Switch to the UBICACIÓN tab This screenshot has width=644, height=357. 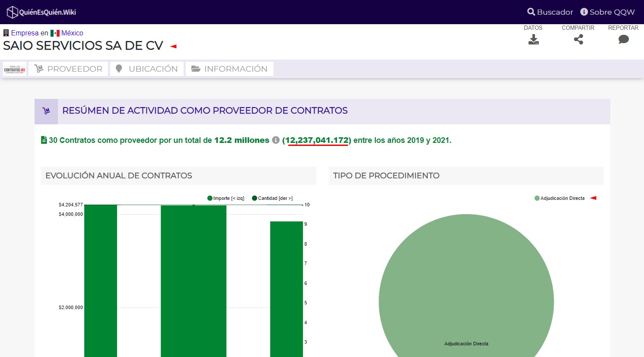coord(147,69)
